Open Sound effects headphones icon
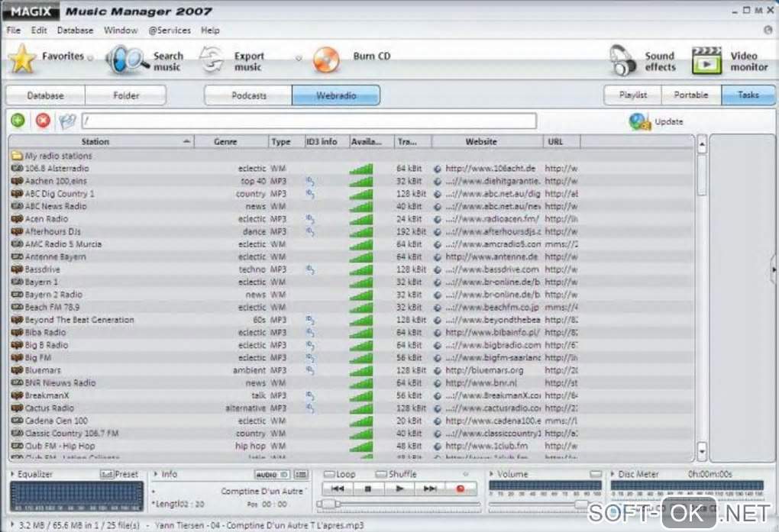Screen dimensions: 779x532 click(623, 60)
